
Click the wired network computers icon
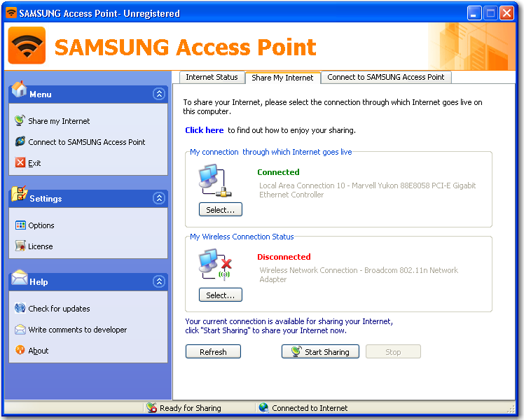click(214, 181)
